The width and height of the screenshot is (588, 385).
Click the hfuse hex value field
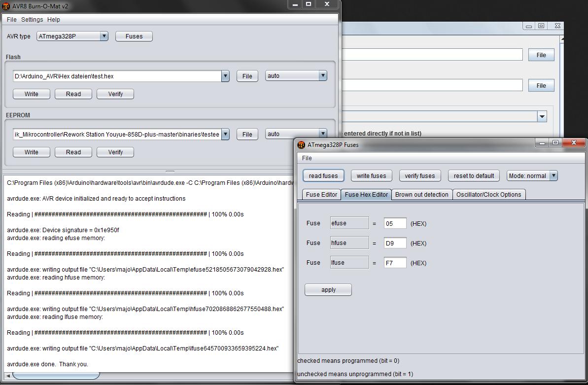[x=395, y=243]
